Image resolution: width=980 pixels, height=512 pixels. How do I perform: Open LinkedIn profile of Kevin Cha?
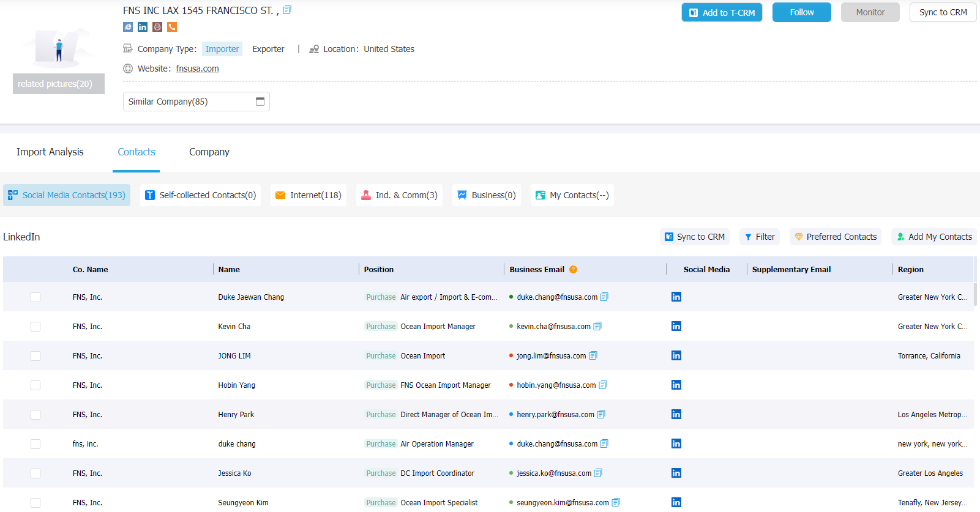click(676, 326)
